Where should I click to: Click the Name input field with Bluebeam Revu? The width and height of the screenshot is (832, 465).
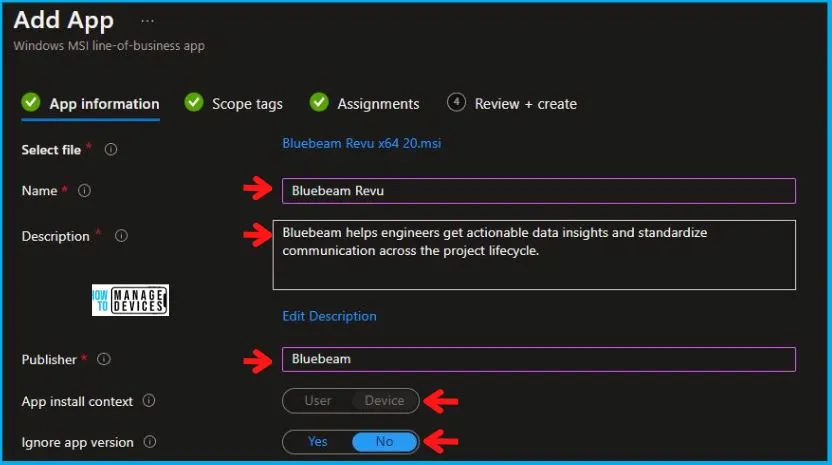pyautogui.click(x=539, y=191)
